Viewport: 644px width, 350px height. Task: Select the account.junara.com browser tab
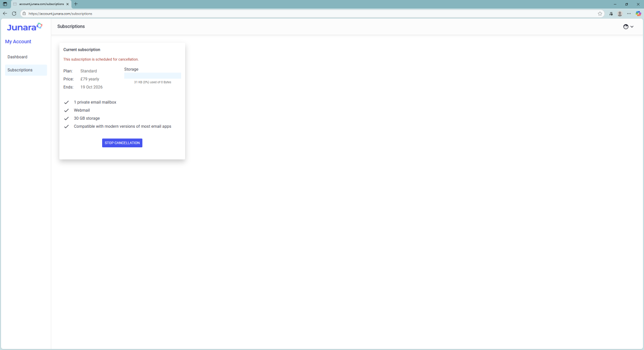[41, 4]
